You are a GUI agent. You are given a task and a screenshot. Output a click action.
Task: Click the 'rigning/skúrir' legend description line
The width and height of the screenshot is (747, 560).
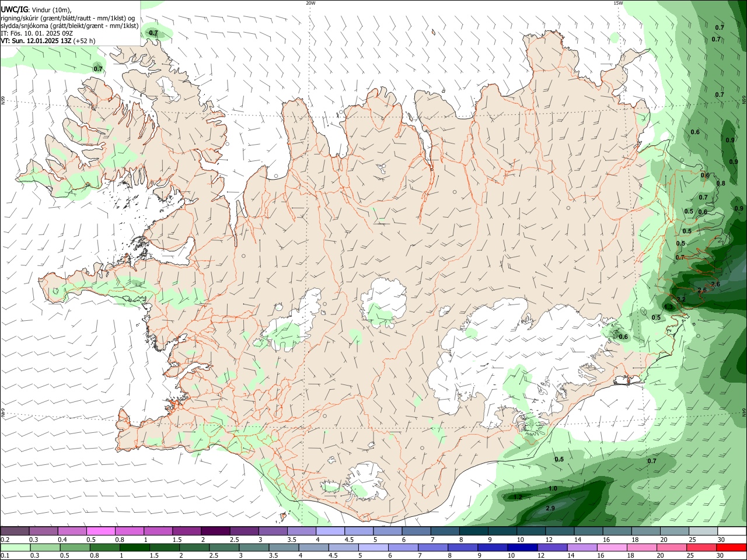pyautogui.click(x=68, y=17)
